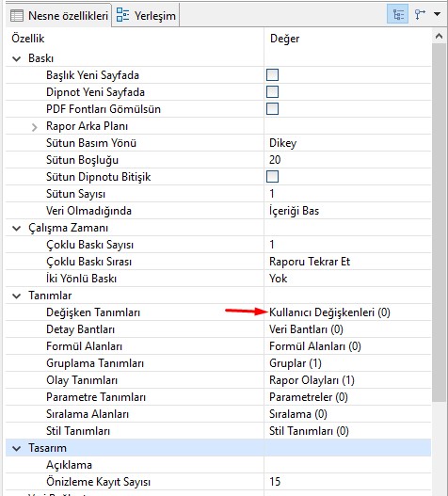Collapse the Çalışma Zamanı group

tap(16, 228)
